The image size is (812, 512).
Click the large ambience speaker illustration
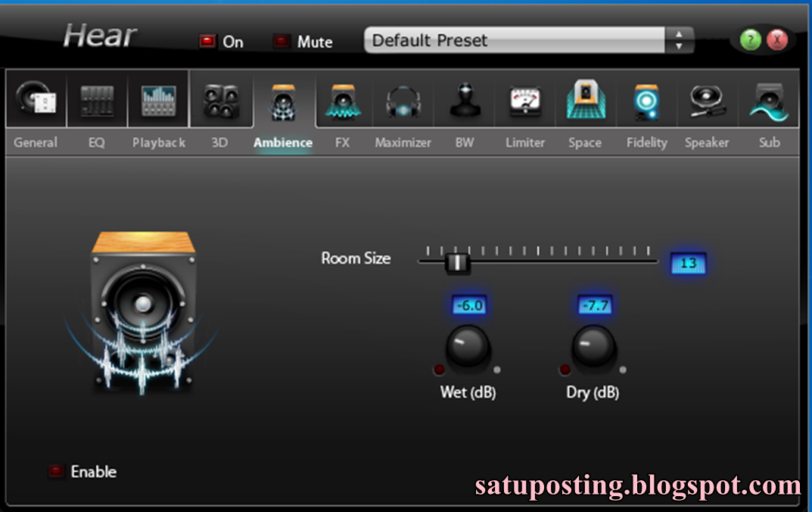(x=143, y=313)
